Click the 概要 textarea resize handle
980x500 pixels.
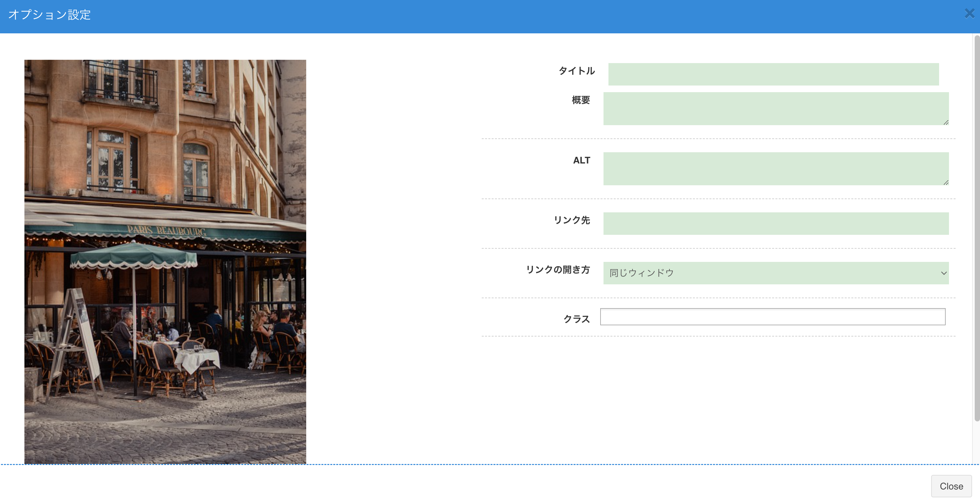(x=946, y=122)
